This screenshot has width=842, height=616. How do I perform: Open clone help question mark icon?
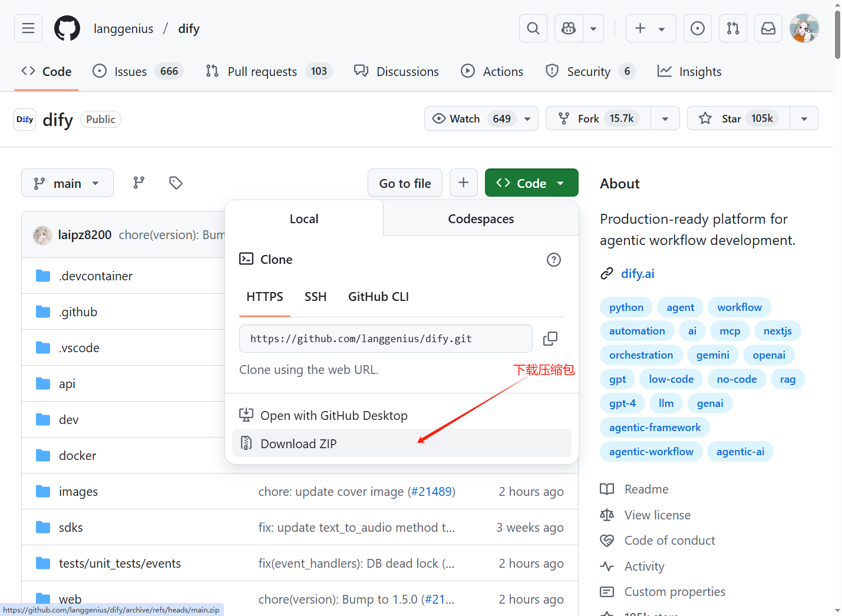[x=554, y=260]
